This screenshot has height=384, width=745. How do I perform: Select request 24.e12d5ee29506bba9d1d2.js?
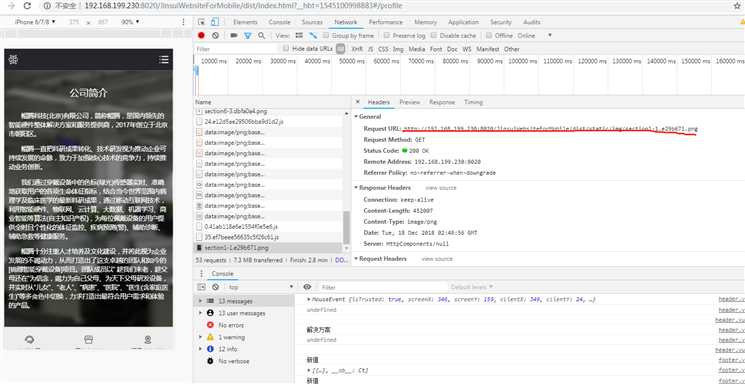pos(268,122)
